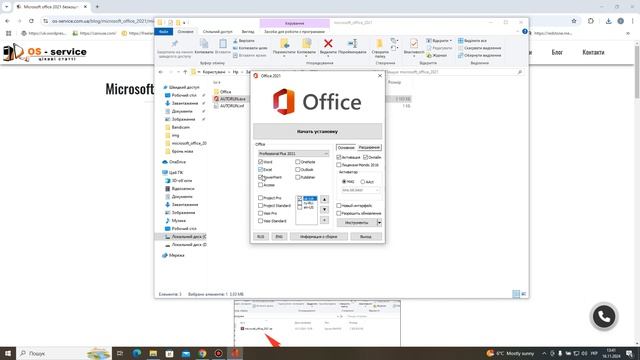Viewport: 640px width, 360px height.
Task: Expand the Open dropdown in Explorer ribbon
Action: click(x=450, y=41)
